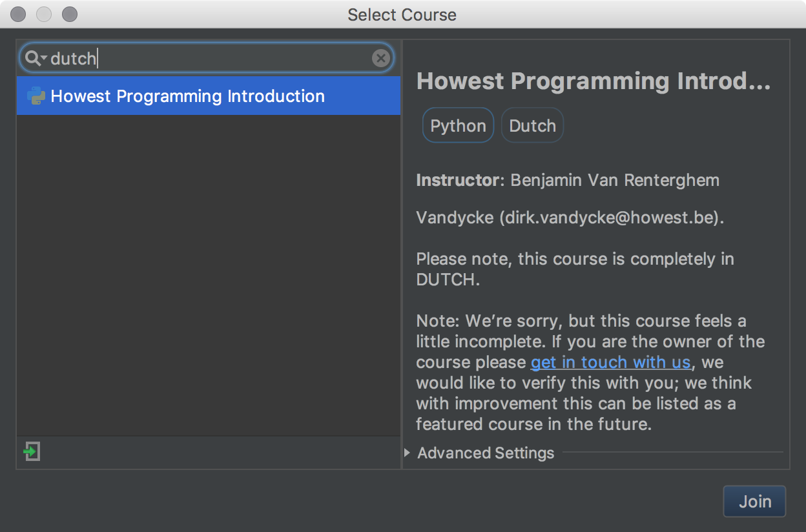806x532 pixels.
Task: Clear the 'dutch' search text
Action: point(381,59)
